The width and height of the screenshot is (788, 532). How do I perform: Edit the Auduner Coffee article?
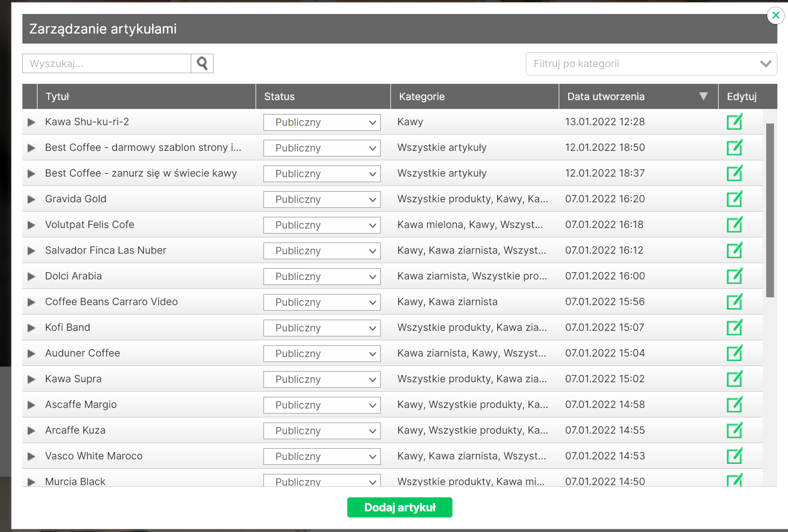tap(734, 353)
